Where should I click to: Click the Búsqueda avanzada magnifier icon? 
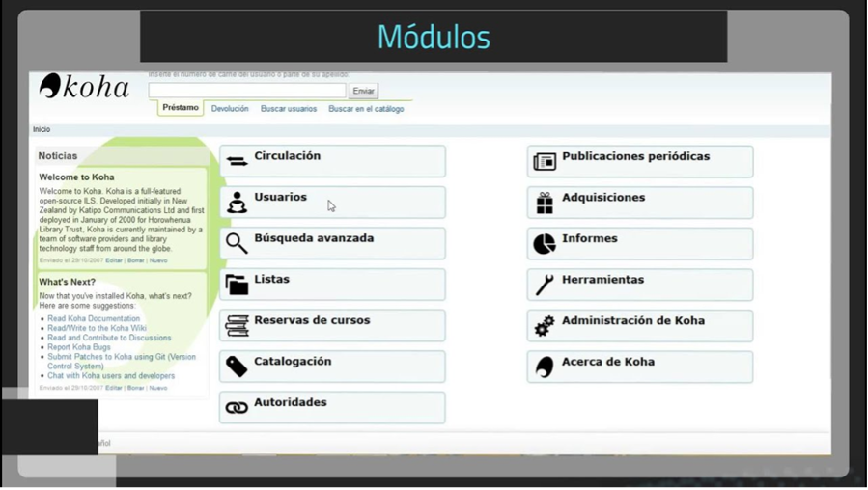point(237,243)
